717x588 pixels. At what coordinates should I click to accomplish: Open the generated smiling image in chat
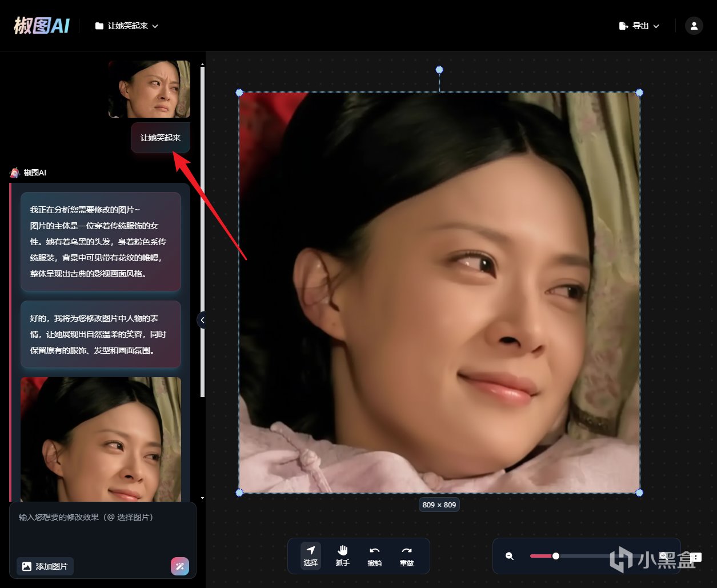pyautogui.click(x=101, y=439)
